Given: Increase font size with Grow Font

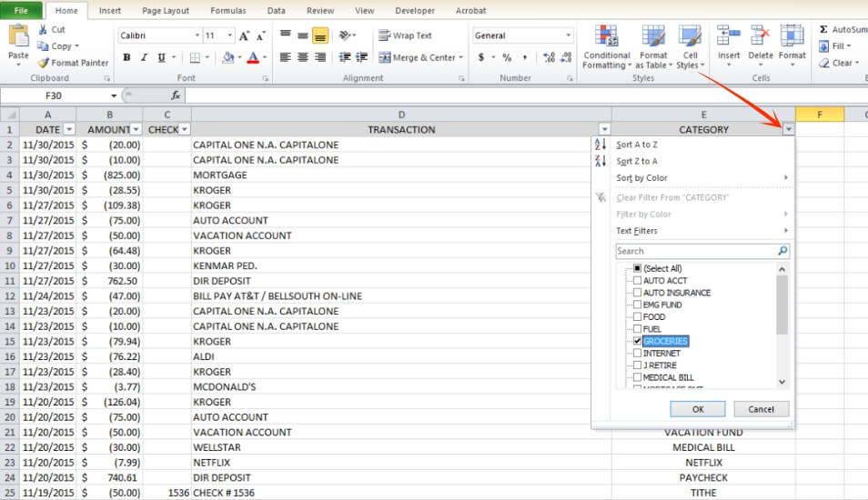Looking at the screenshot, I should (244, 36).
